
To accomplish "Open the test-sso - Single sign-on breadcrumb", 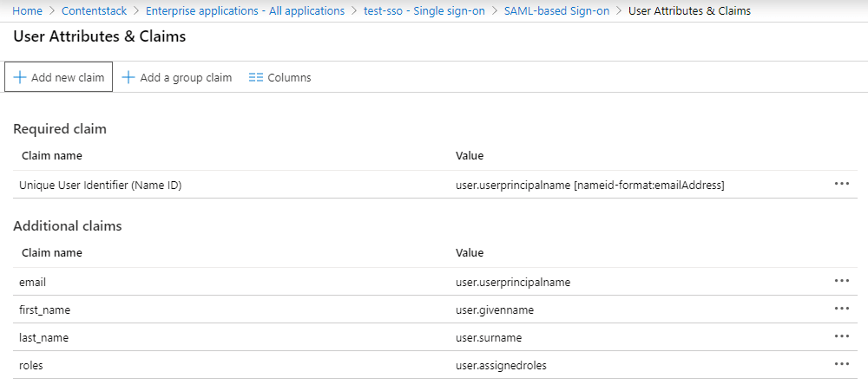I will 424,11.
